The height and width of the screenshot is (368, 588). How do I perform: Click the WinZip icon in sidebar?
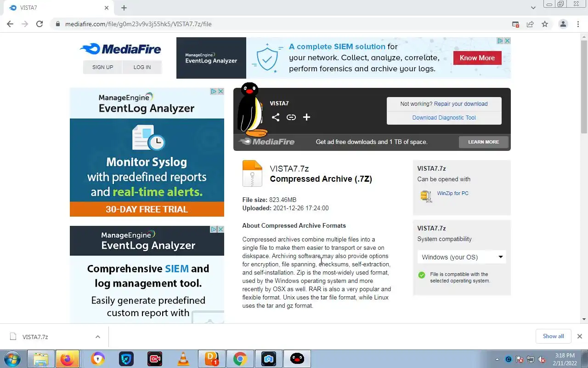tap(426, 196)
